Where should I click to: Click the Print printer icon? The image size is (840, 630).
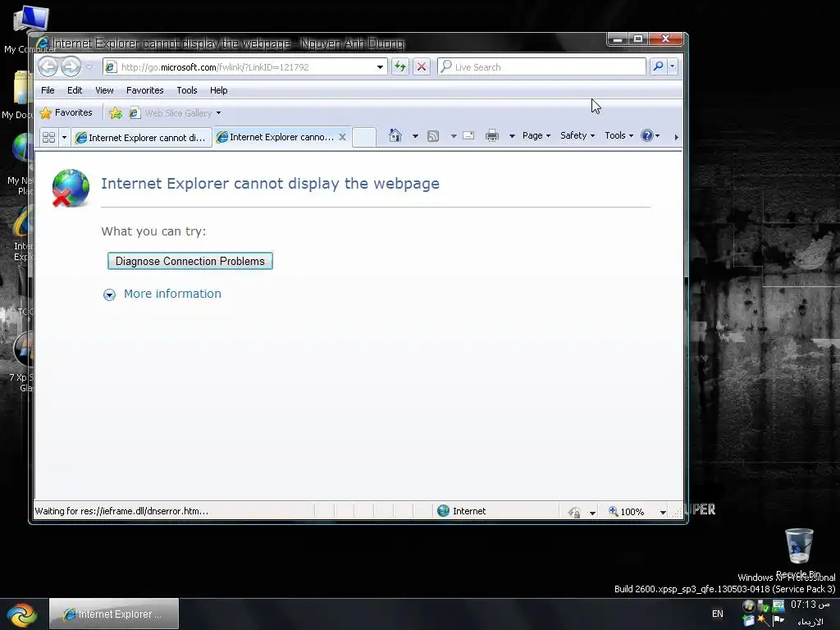[x=492, y=136]
